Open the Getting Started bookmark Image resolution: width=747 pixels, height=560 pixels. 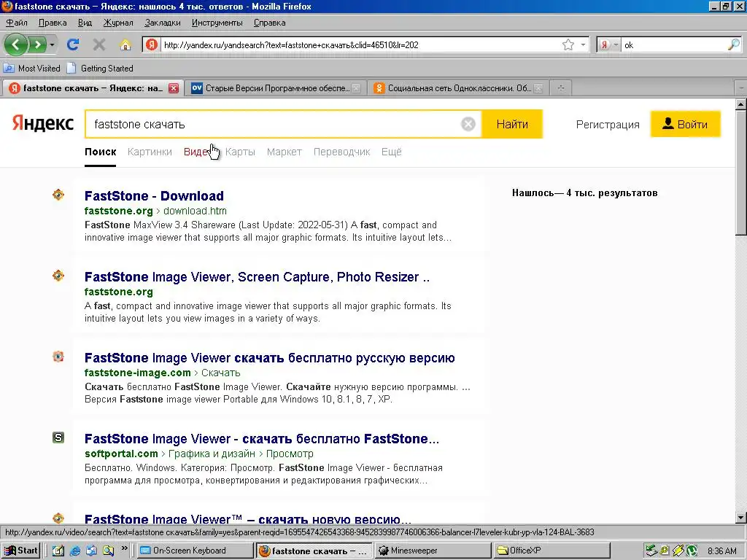100,68
